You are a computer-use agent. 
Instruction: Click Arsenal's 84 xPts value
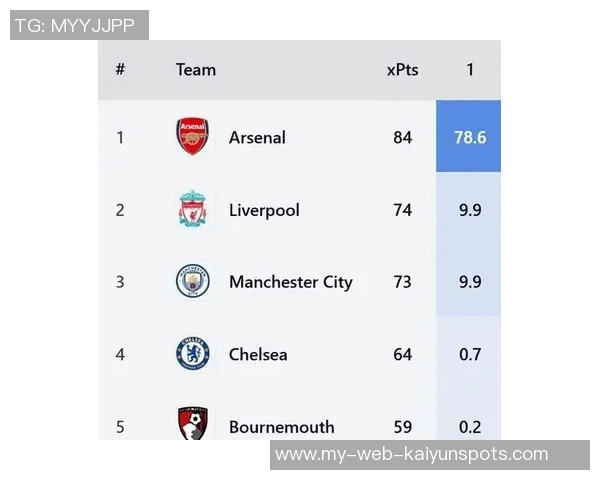pyautogui.click(x=402, y=138)
